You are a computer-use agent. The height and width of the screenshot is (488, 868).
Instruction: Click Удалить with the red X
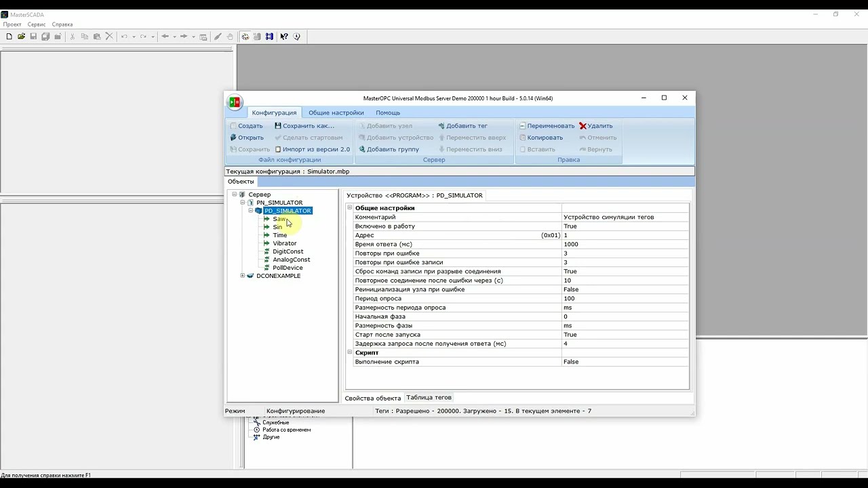click(x=596, y=125)
